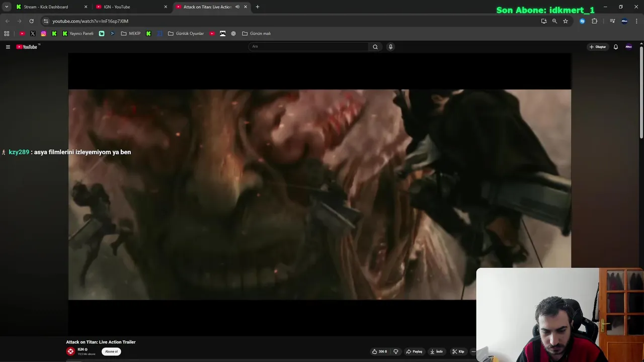This screenshot has height=362, width=644.
Task: Bookmark this page with the star
Action: click(566, 21)
